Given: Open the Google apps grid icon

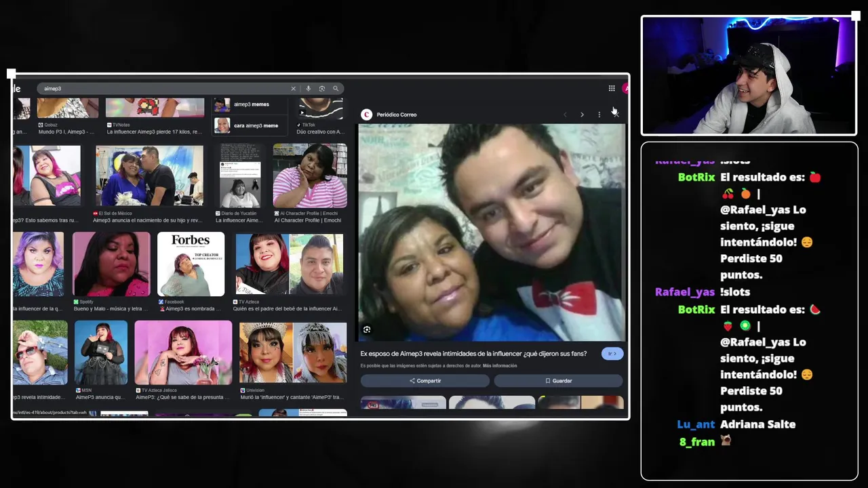Looking at the screenshot, I should pos(612,88).
